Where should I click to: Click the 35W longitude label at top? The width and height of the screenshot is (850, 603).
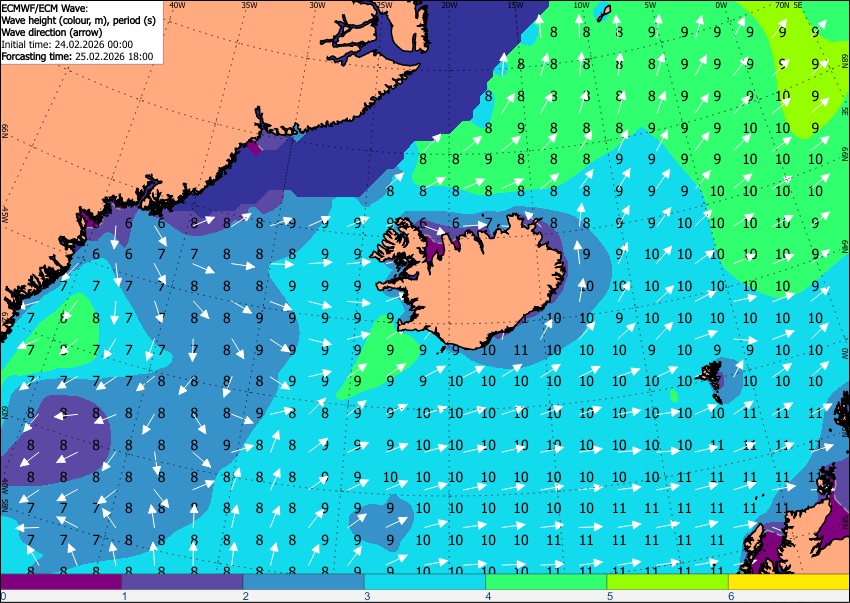click(250, 5)
